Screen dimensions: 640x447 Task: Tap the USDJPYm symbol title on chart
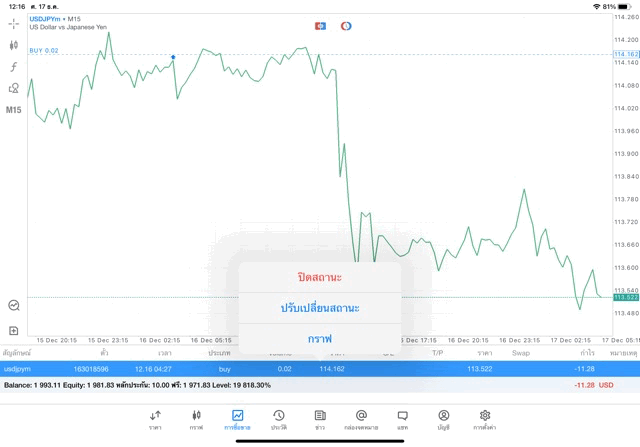[48, 19]
